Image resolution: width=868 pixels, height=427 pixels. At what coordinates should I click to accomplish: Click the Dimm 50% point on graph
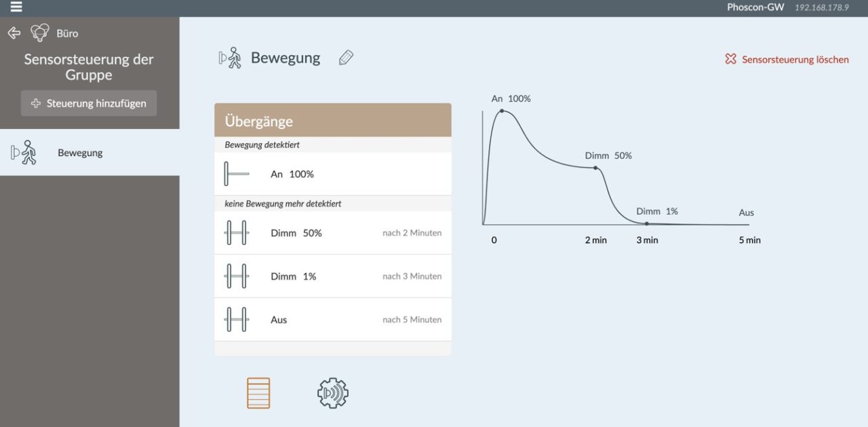tap(595, 168)
